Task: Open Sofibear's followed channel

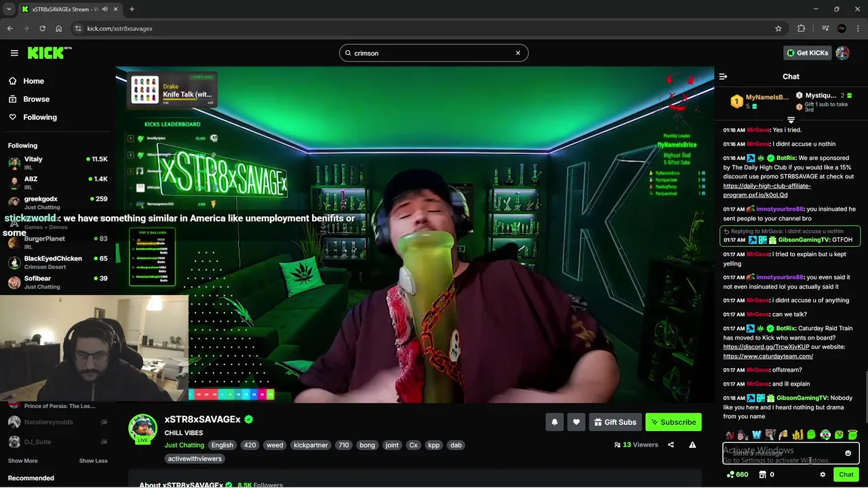Action: click(x=58, y=282)
